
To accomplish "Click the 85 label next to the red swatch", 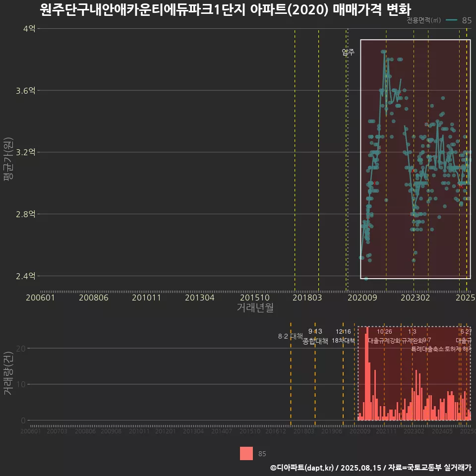I will pyautogui.click(x=262, y=454).
